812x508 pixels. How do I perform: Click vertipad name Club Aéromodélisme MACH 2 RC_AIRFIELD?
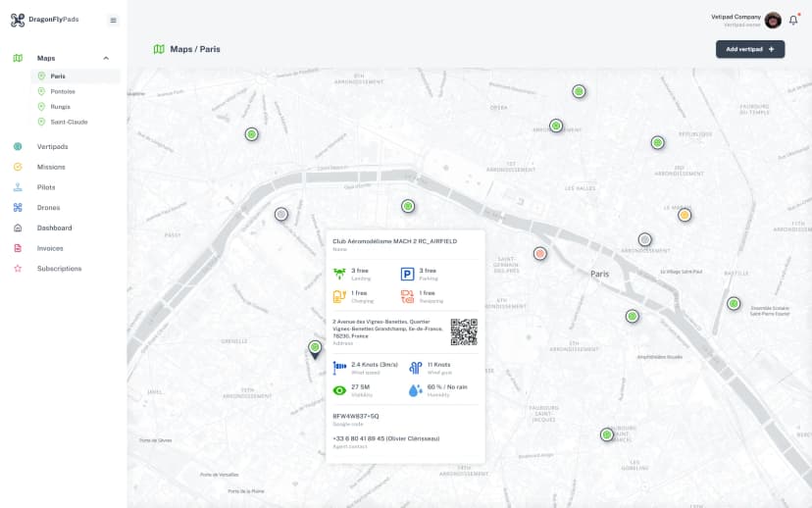pyautogui.click(x=394, y=241)
